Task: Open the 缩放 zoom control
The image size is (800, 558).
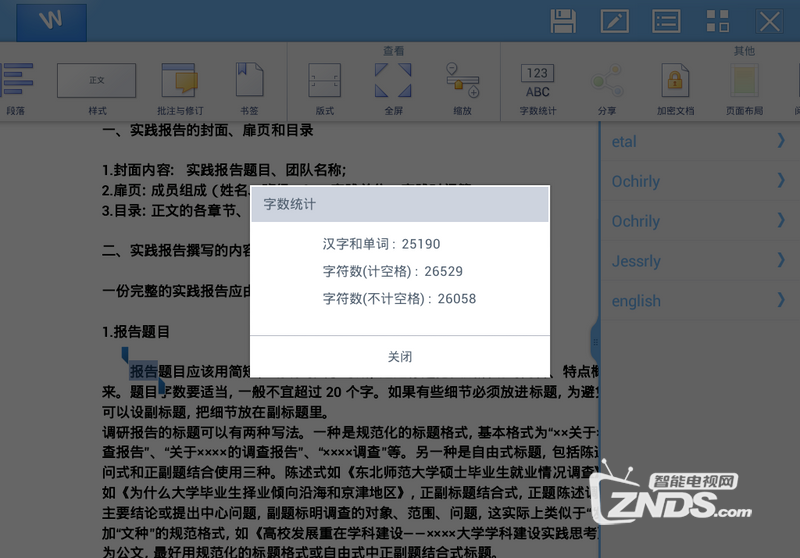Action: click(462, 89)
